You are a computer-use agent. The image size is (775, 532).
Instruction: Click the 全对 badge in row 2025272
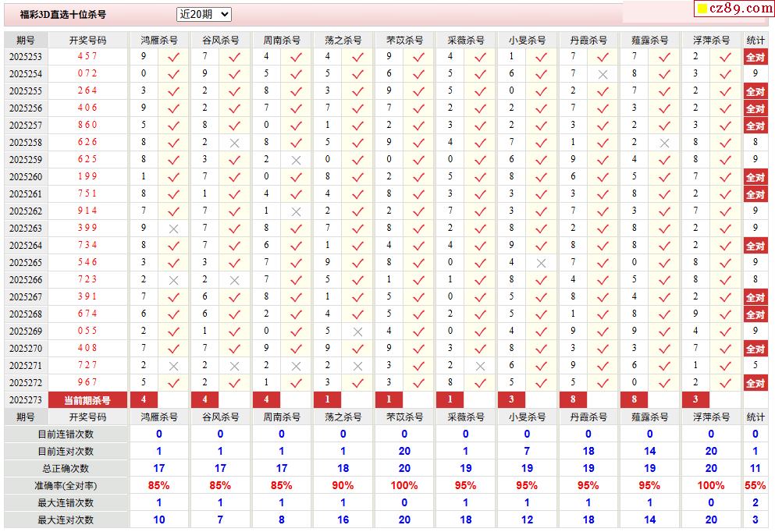(x=755, y=383)
